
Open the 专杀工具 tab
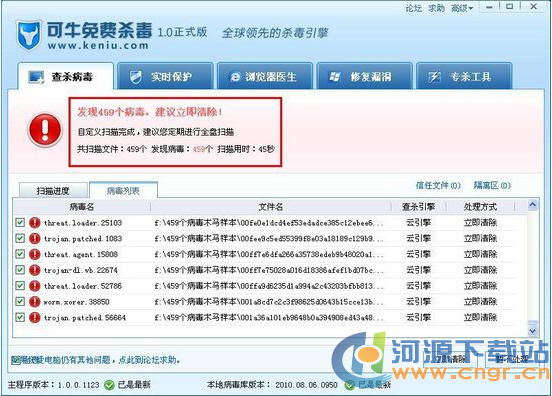(464, 76)
